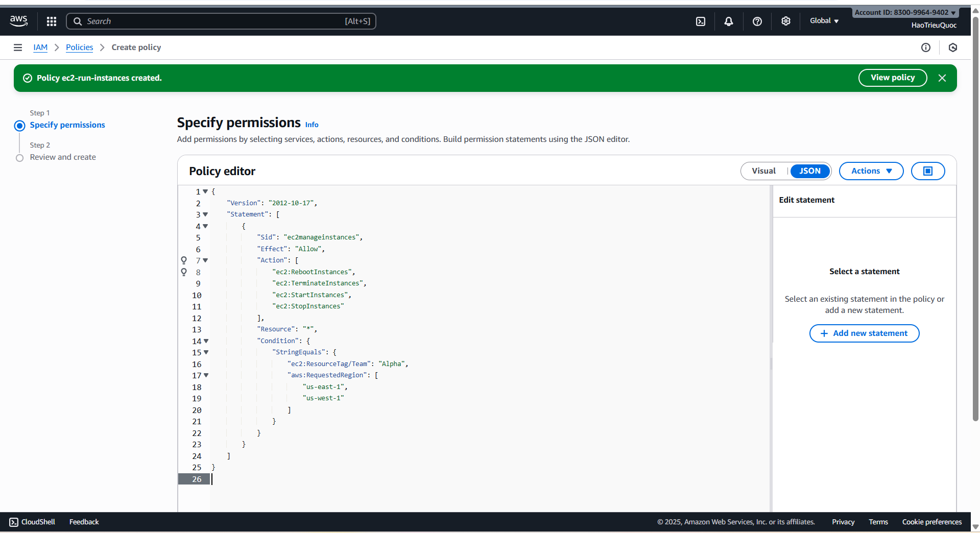
Task: Click the lightbulb suggestion on line 7
Action: pos(184,260)
